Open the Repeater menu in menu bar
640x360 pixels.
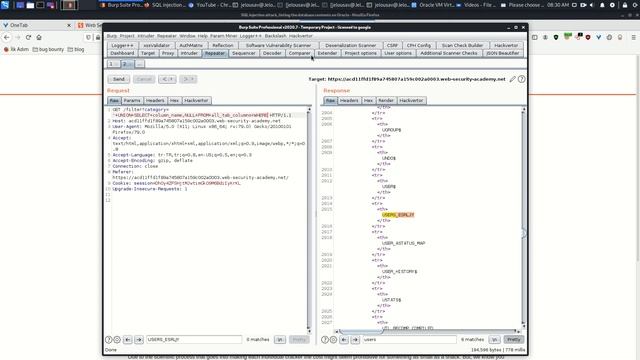point(167,36)
